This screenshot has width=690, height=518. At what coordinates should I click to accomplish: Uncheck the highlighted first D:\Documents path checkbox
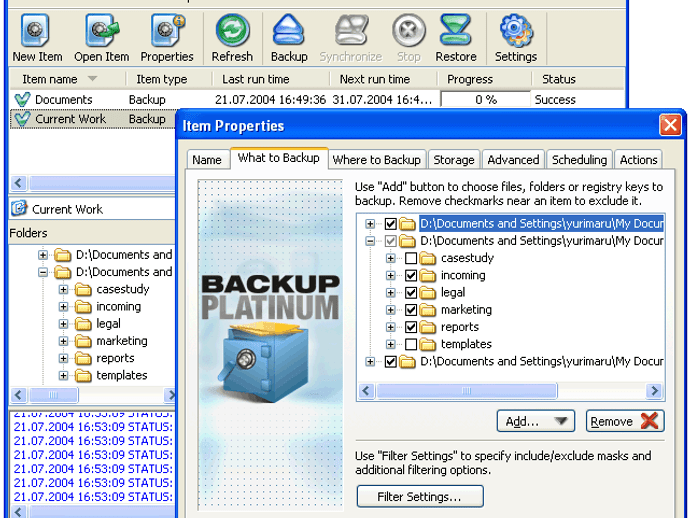click(390, 224)
